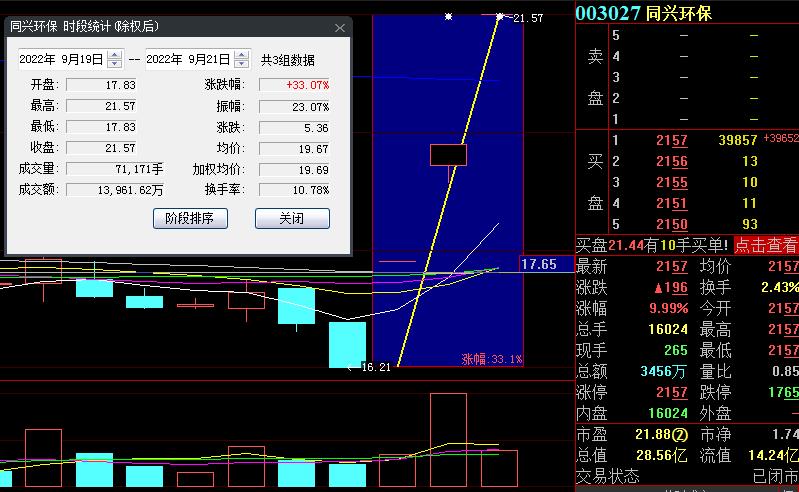Image resolution: width=799 pixels, height=492 pixels.
Task: Click the stock code 003027 title
Action: [607, 13]
